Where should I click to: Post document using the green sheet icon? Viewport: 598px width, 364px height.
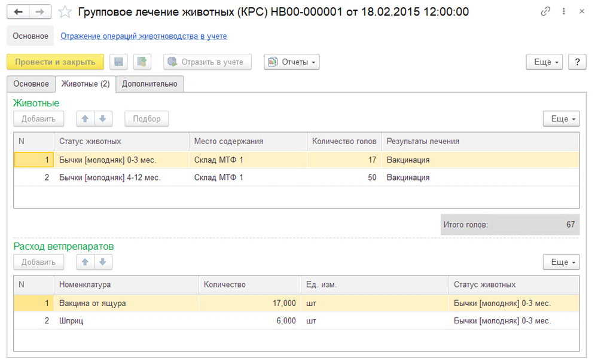coord(142,62)
